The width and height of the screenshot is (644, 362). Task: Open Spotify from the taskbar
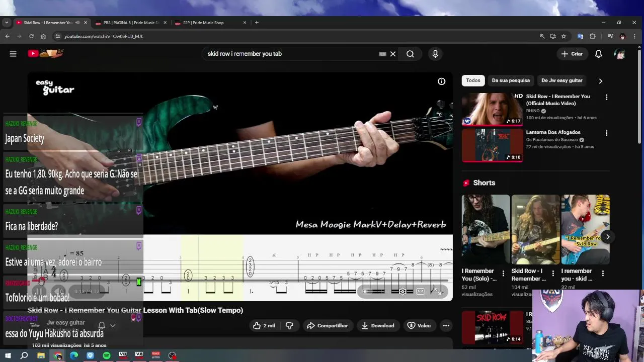coord(107,355)
